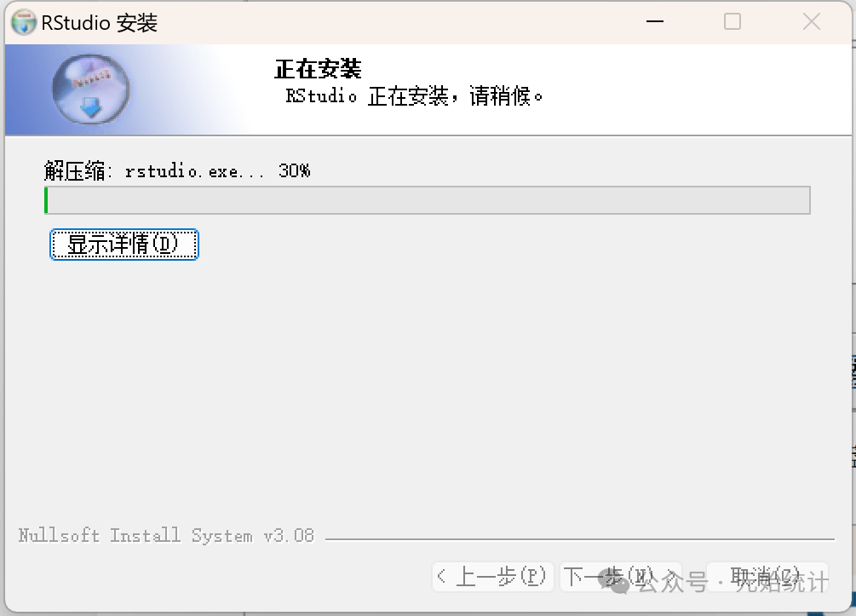Click the 解压缩: rstudio.exe status label
The image size is (856, 616).
tap(154, 171)
